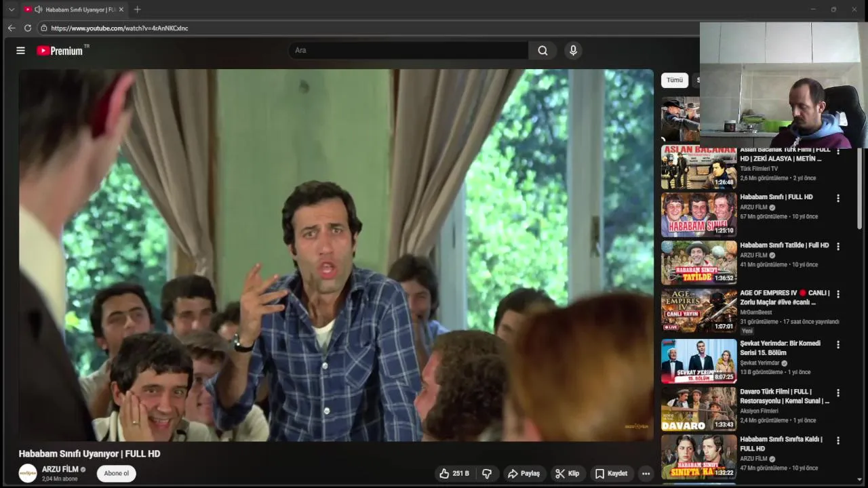This screenshot has width=868, height=488.
Task: Dislike the video with the thumbs down icon
Action: pyautogui.click(x=487, y=474)
